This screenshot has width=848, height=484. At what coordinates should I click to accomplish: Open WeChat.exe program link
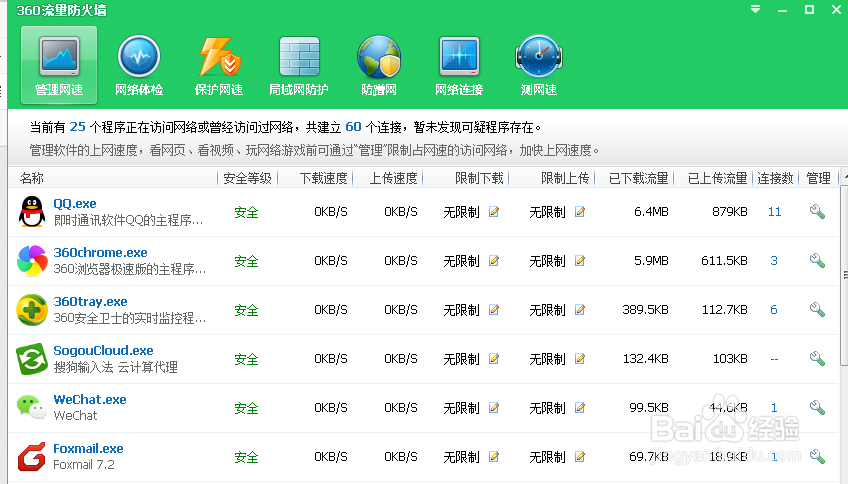coord(90,400)
